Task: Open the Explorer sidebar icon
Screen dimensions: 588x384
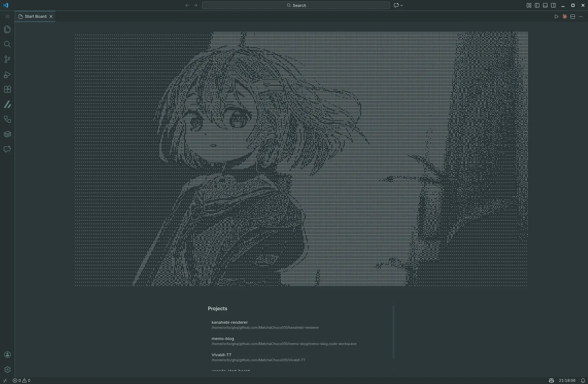Action: [x=7, y=29]
